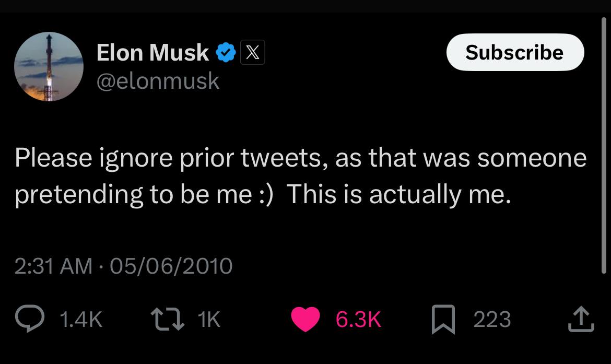Unlike the tweet via the pink heart icon
The image size is (611, 364).
coord(305,319)
